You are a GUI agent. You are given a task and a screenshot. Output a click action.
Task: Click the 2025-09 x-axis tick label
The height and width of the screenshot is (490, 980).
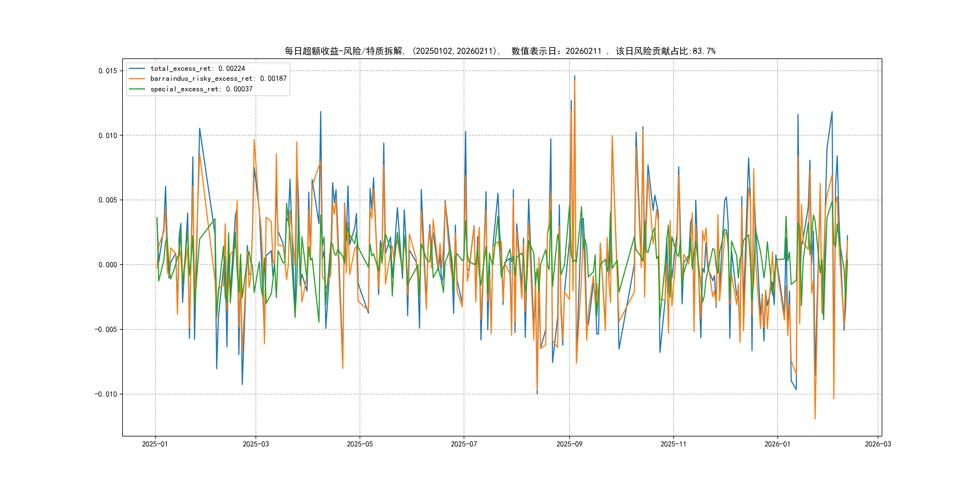(x=569, y=444)
